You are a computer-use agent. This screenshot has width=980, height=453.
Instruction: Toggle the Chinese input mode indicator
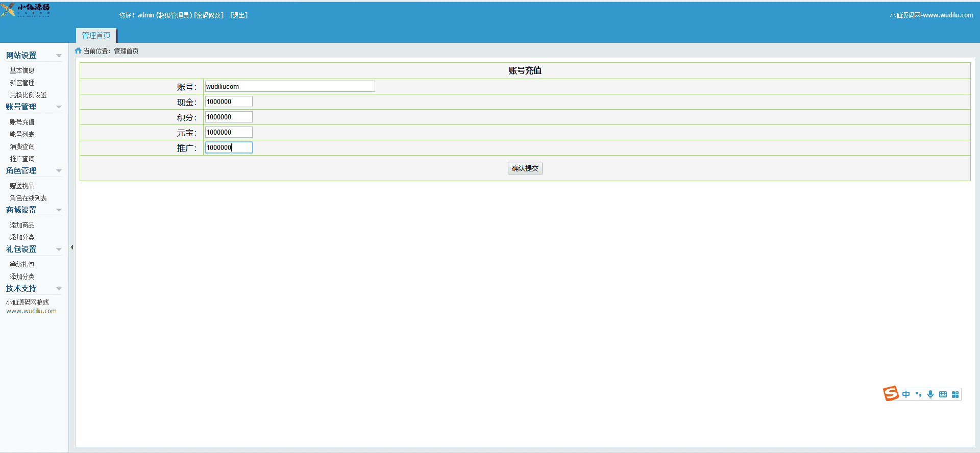(x=906, y=394)
